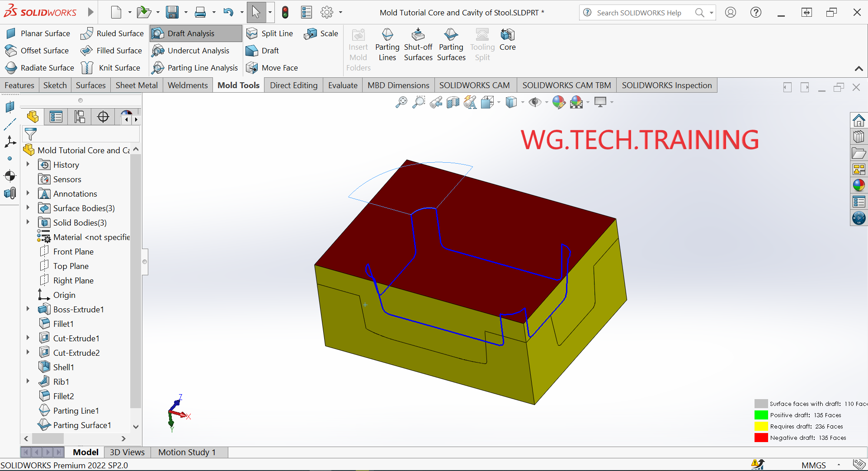Open Shut-off Surfaces tool

coord(418,45)
